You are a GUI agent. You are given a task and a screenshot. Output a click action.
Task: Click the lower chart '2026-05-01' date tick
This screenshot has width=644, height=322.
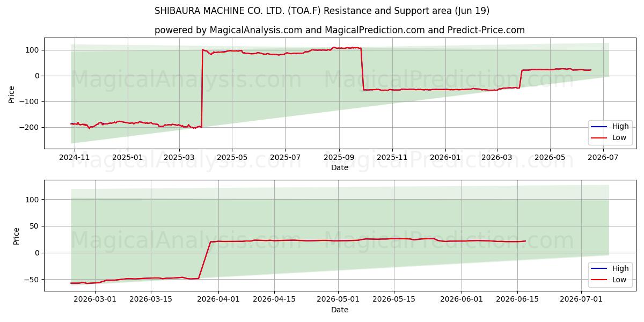[x=338, y=299]
